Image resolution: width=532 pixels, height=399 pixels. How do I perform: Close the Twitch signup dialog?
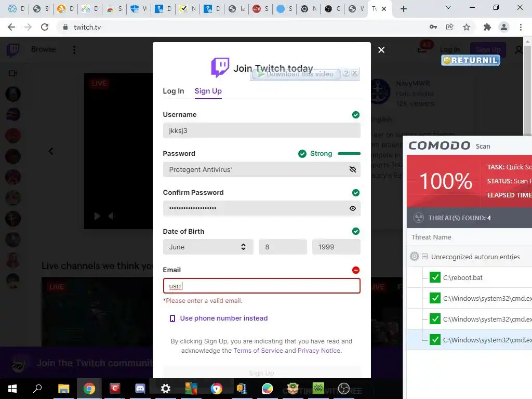381,50
